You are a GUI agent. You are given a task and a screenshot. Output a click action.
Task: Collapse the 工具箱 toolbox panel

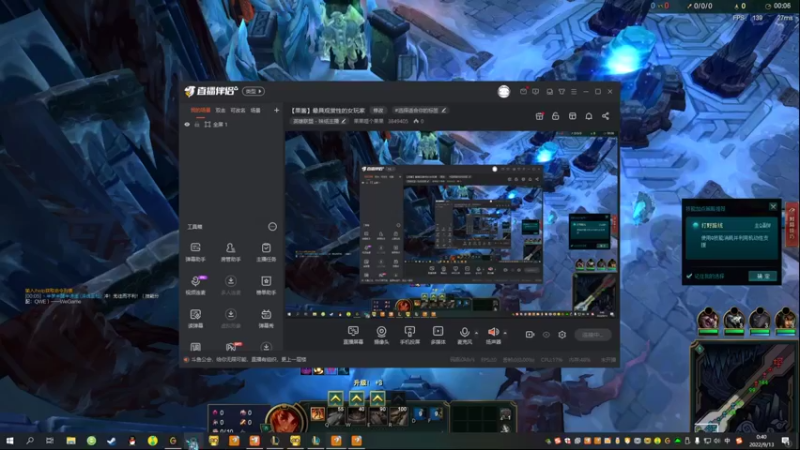[272, 227]
